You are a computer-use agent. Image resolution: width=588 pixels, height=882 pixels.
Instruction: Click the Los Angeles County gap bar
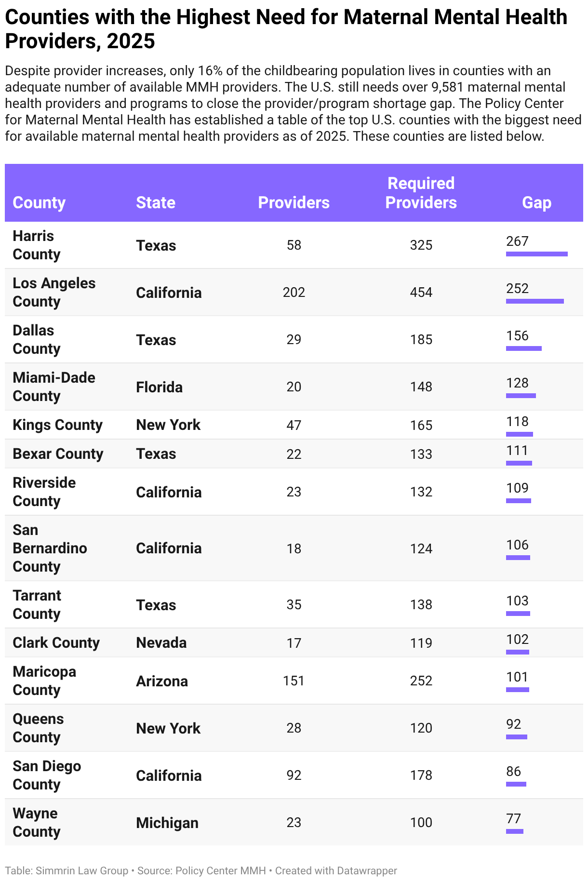(x=535, y=301)
